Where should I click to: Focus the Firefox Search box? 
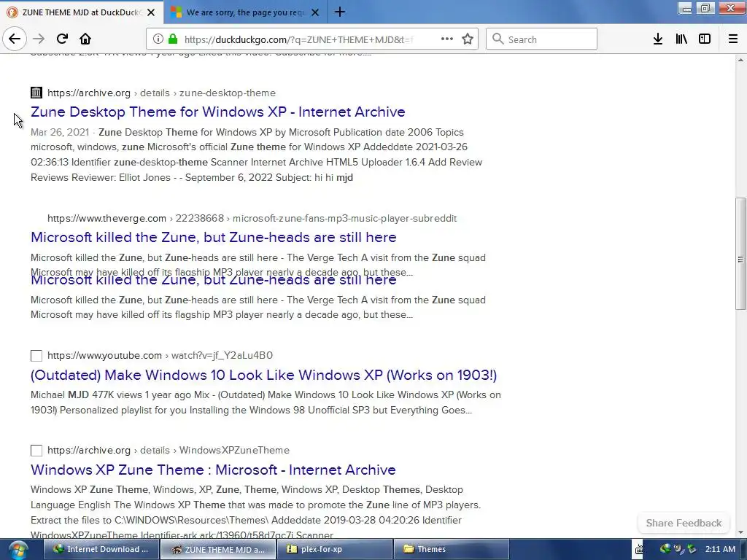[542, 39]
